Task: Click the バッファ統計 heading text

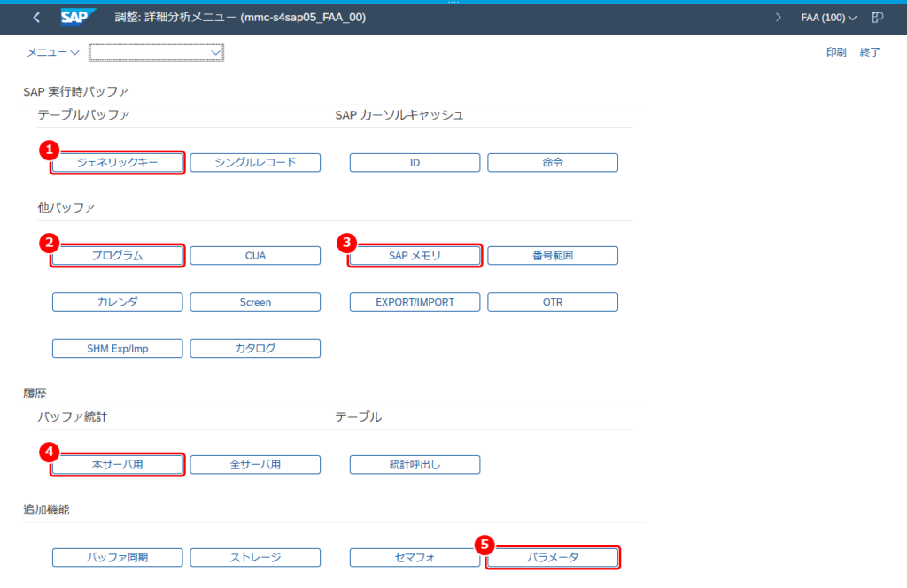Action: pyautogui.click(x=73, y=416)
